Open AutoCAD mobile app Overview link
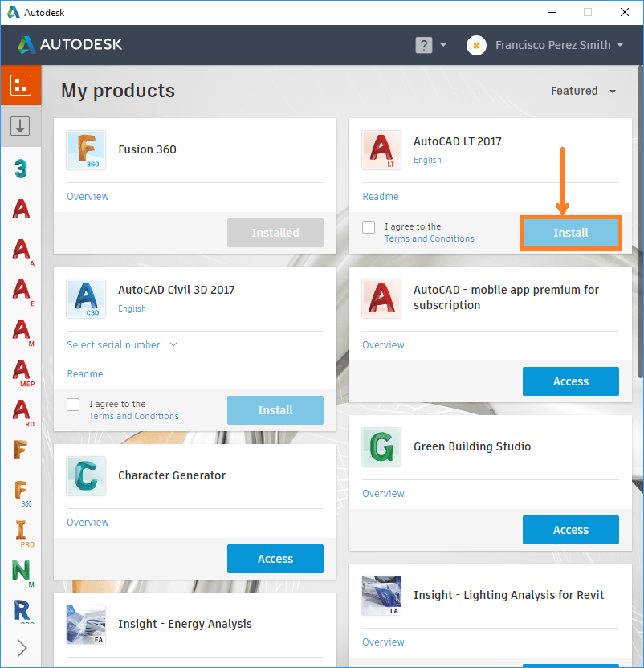 pos(383,344)
